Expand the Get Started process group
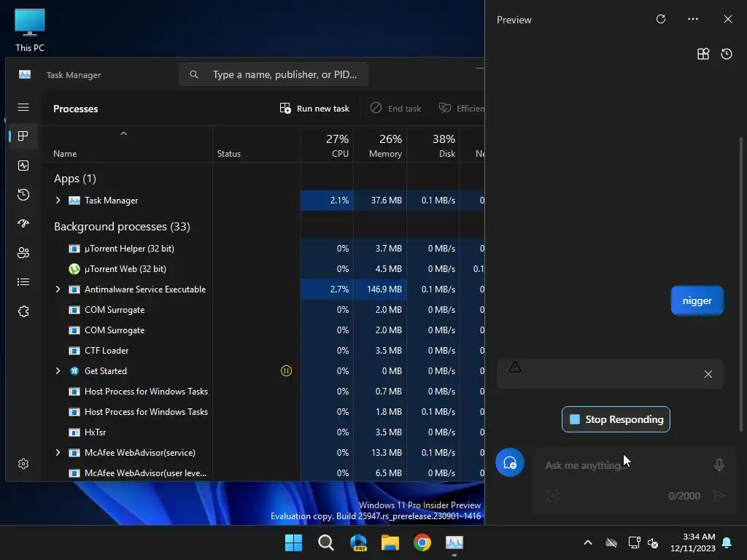 [x=58, y=371]
